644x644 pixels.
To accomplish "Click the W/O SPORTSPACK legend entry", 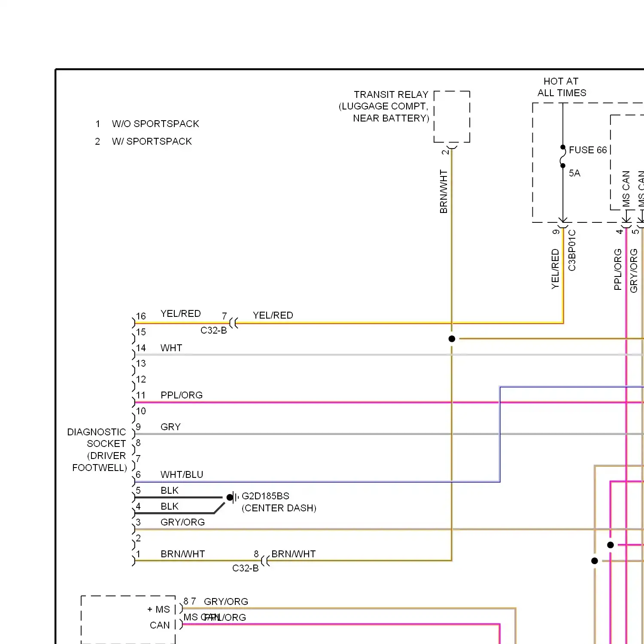I will click(155, 124).
